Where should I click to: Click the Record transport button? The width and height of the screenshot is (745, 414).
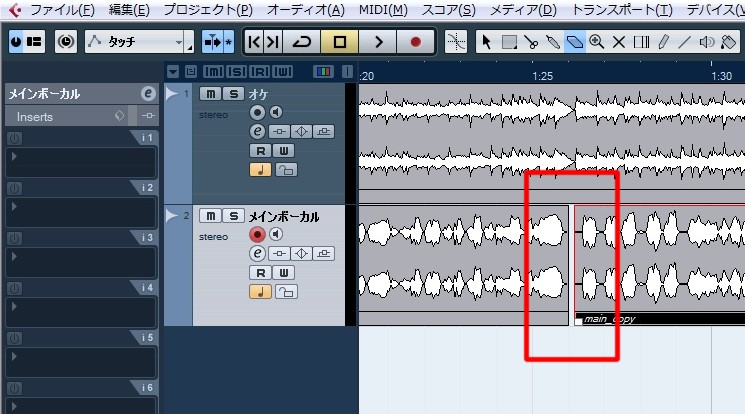coord(415,42)
